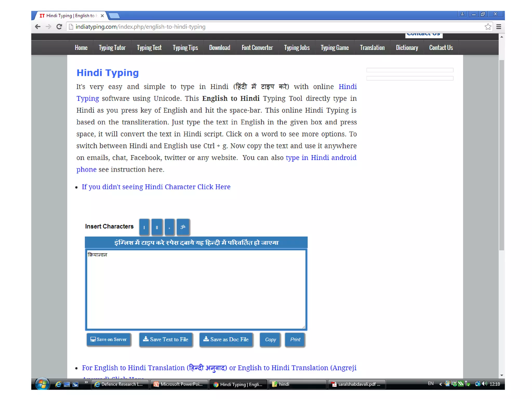Image resolution: width=532 pixels, height=399 pixels.
Task: Bookmark page with the star icon
Action: pos(488,26)
